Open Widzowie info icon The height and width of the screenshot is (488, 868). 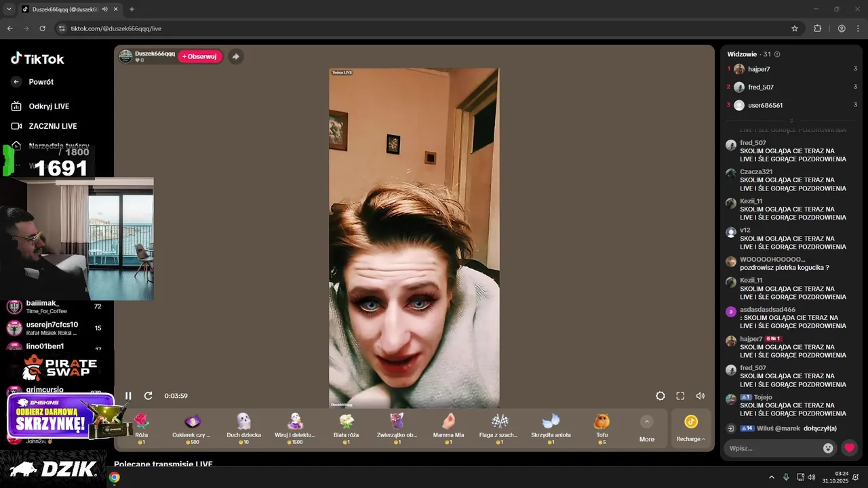click(777, 54)
